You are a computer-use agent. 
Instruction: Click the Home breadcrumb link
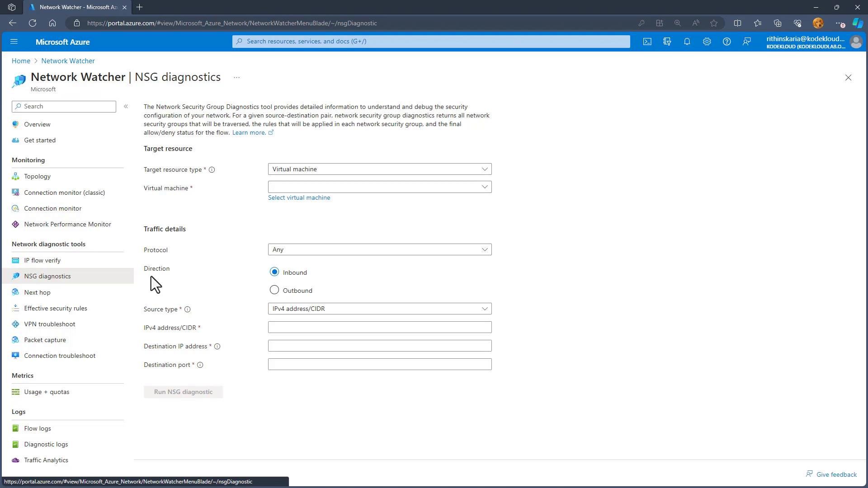click(x=21, y=61)
